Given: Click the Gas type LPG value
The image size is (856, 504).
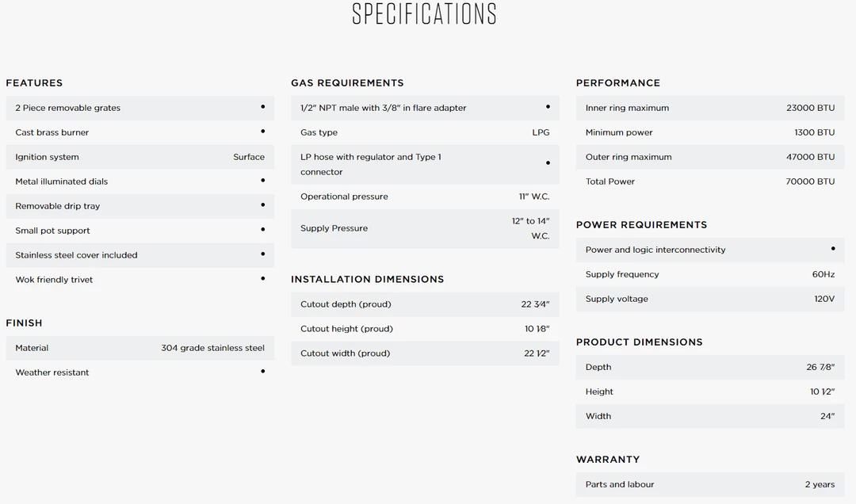Looking at the screenshot, I should [x=541, y=132].
